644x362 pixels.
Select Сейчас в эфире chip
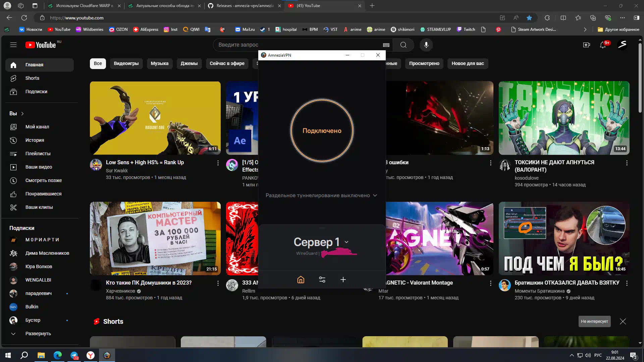(227, 63)
